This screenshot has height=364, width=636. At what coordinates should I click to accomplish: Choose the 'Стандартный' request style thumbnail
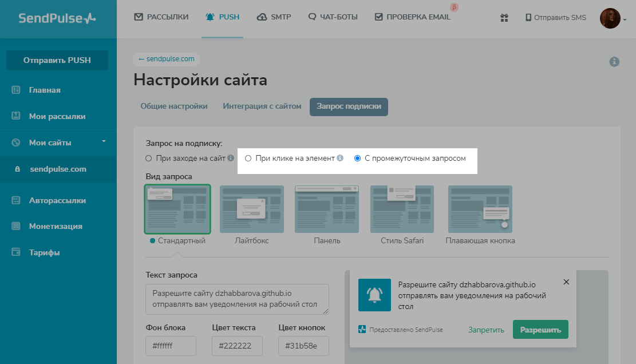click(177, 209)
